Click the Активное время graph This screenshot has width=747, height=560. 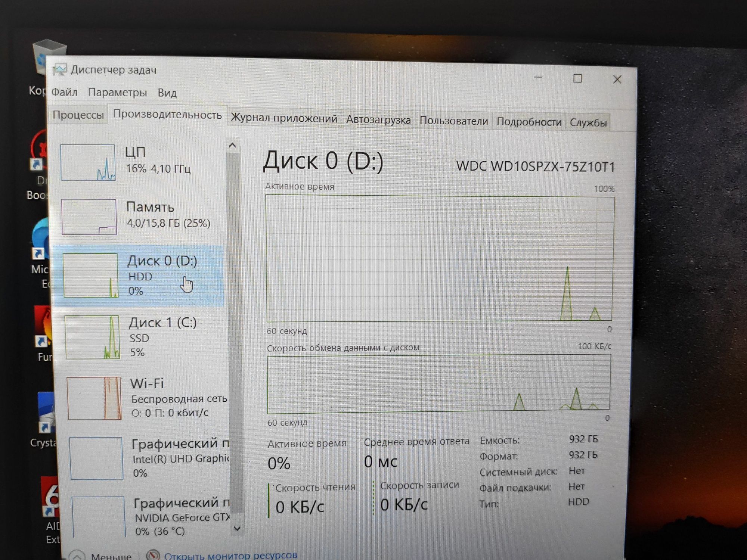click(x=440, y=258)
